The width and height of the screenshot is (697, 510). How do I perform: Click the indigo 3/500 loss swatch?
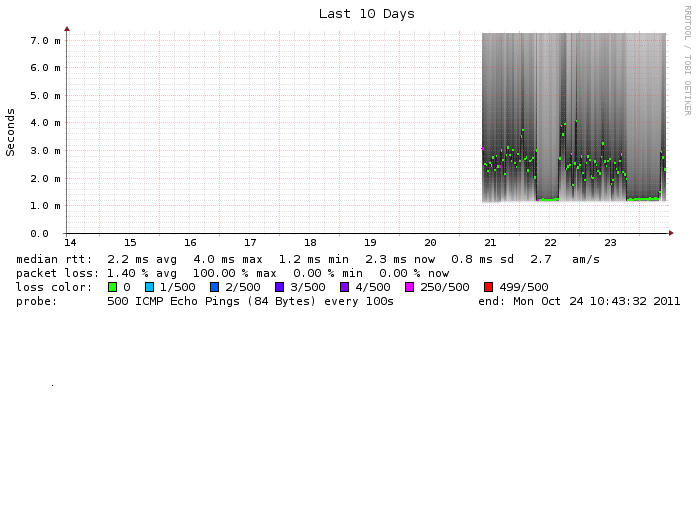tap(279, 287)
